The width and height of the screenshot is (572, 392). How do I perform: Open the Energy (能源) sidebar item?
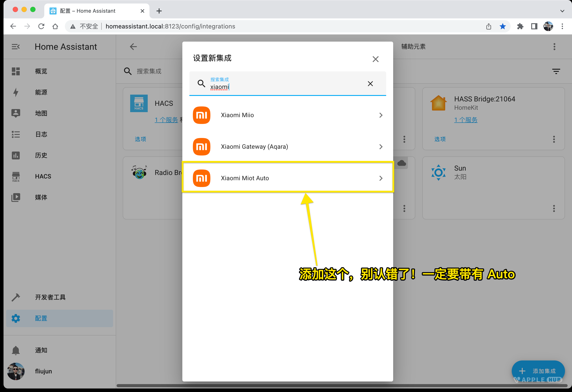pyautogui.click(x=41, y=92)
